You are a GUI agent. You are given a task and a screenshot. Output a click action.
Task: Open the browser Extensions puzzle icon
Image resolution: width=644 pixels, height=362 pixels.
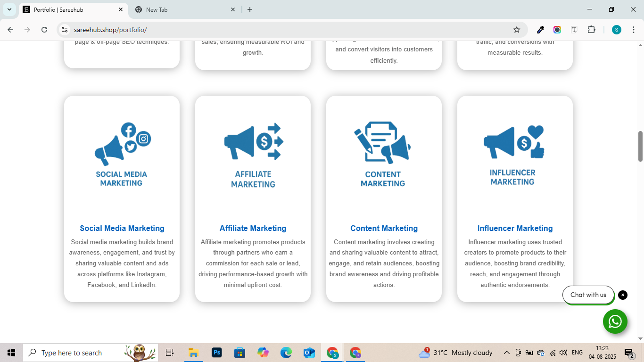[x=591, y=30]
